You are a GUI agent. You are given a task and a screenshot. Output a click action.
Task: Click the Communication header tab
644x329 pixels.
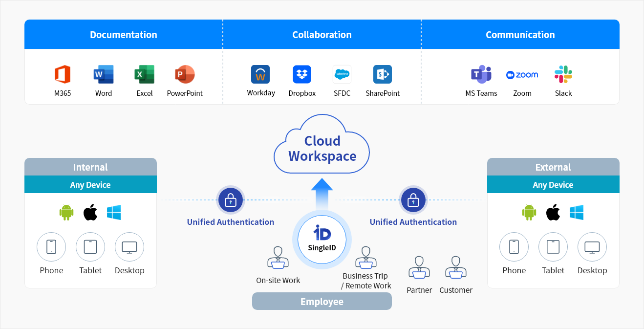point(520,35)
